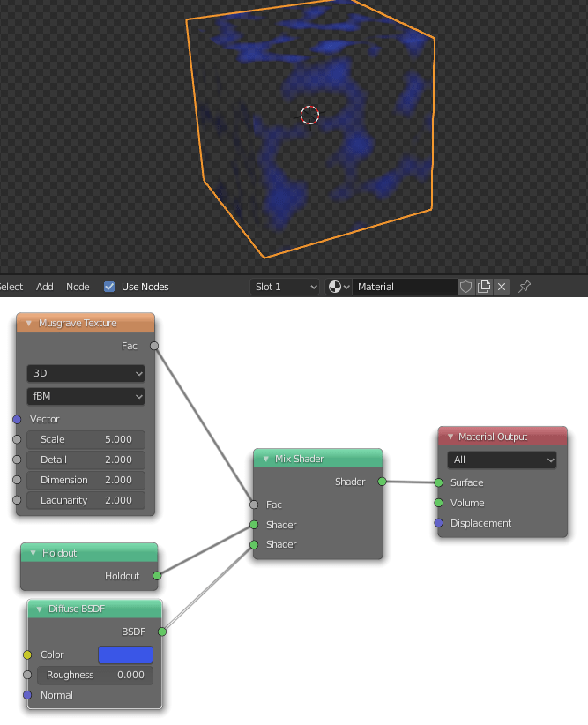Click the Lacunarity input socket
This screenshot has width=588, height=725.
coord(17,500)
